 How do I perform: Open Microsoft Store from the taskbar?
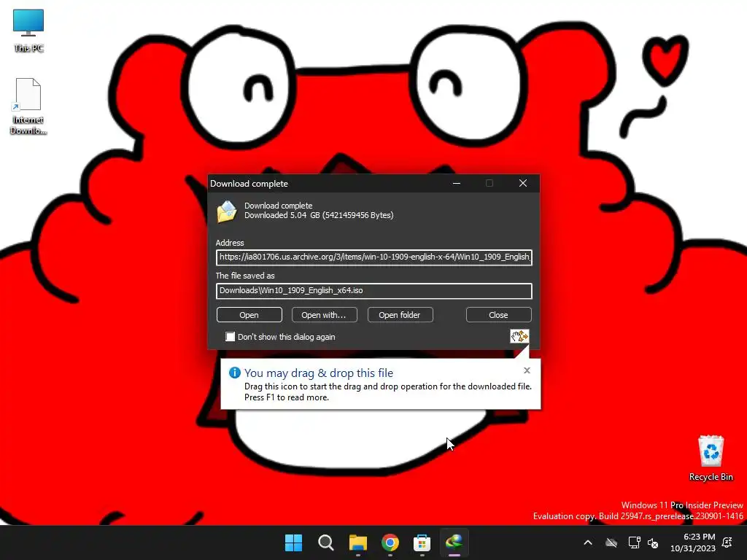point(422,542)
